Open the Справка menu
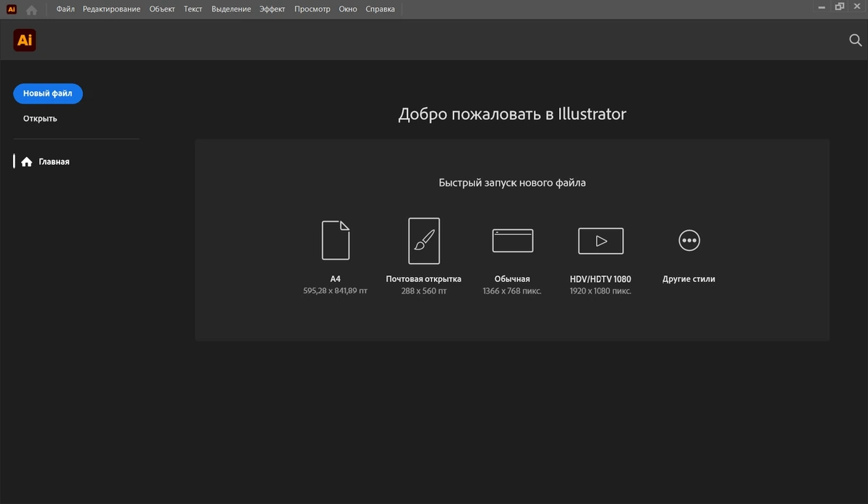868x504 pixels. pos(380,9)
